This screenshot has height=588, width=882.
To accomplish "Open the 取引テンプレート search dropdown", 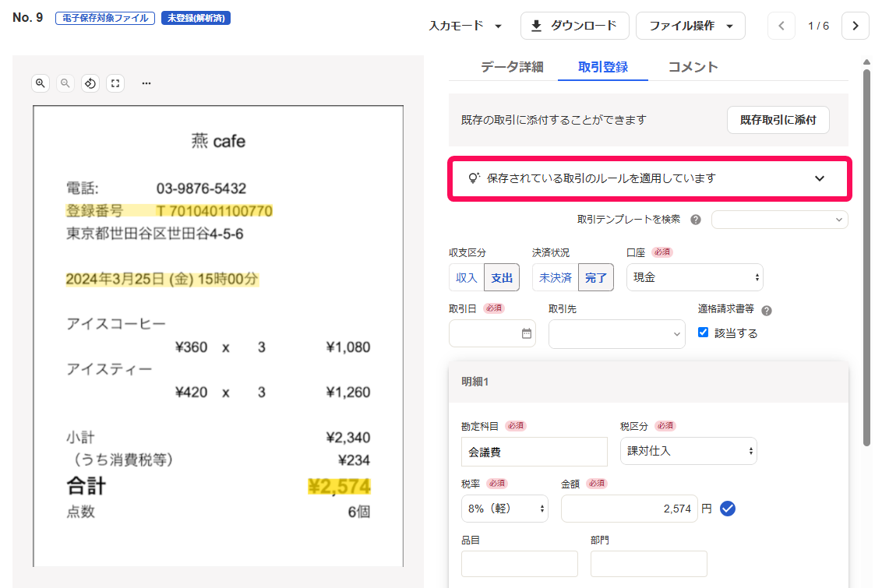I will pyautogui.click(x=780, y=220).
